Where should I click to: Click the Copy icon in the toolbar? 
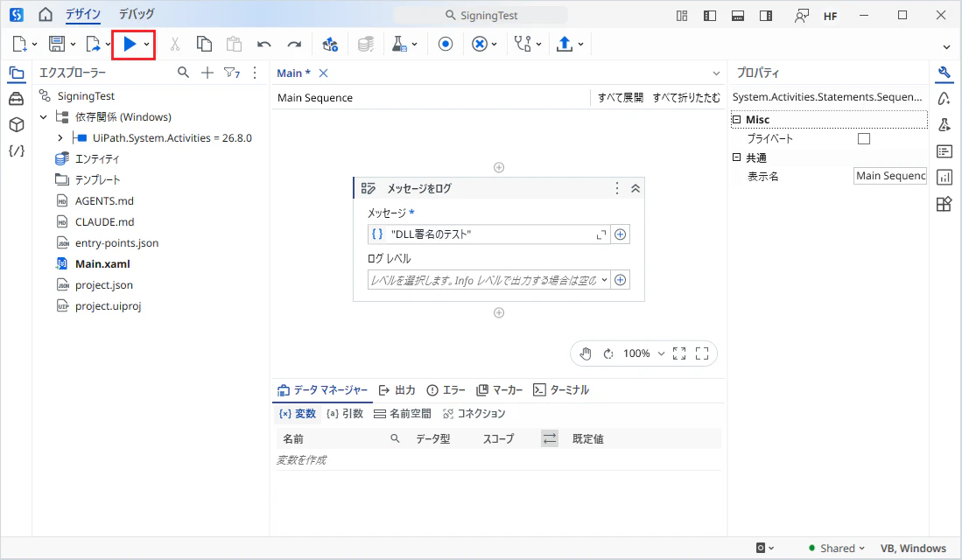(204, 44)
